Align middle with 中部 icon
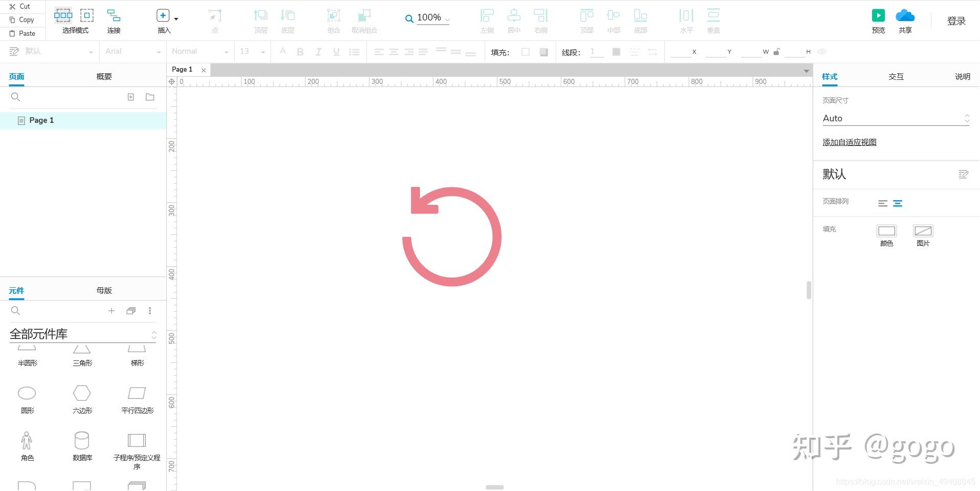This screenshot has height=491, width=980. point(613,15)
